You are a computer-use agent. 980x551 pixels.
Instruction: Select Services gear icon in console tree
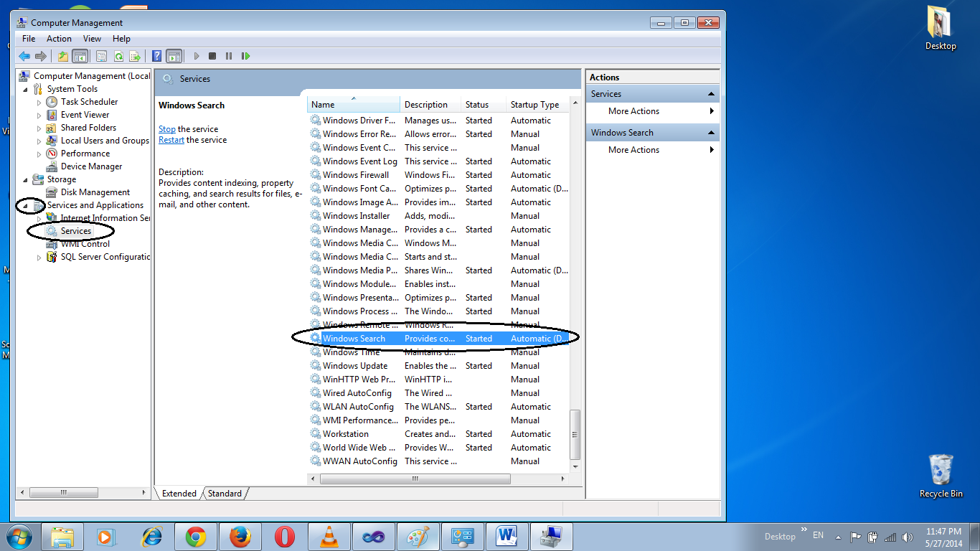tap(52, 231)
